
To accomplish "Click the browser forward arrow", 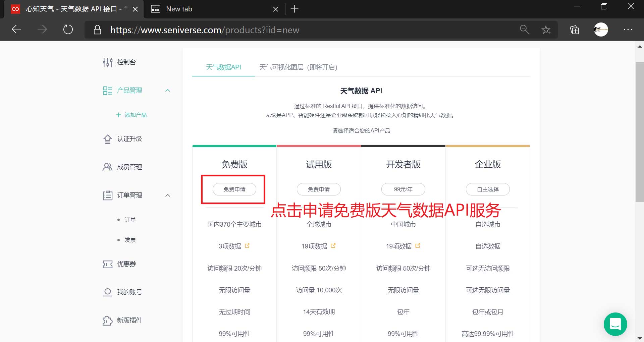I will (x=42, y=30).
